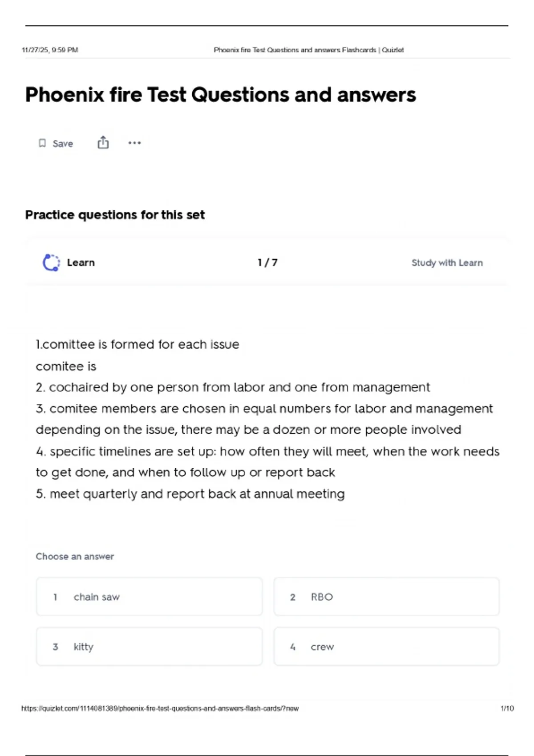Click the large bold "Phoenix fire Test" heading
This screenshot has height=756, width=534.
click(x=220, y=95)
